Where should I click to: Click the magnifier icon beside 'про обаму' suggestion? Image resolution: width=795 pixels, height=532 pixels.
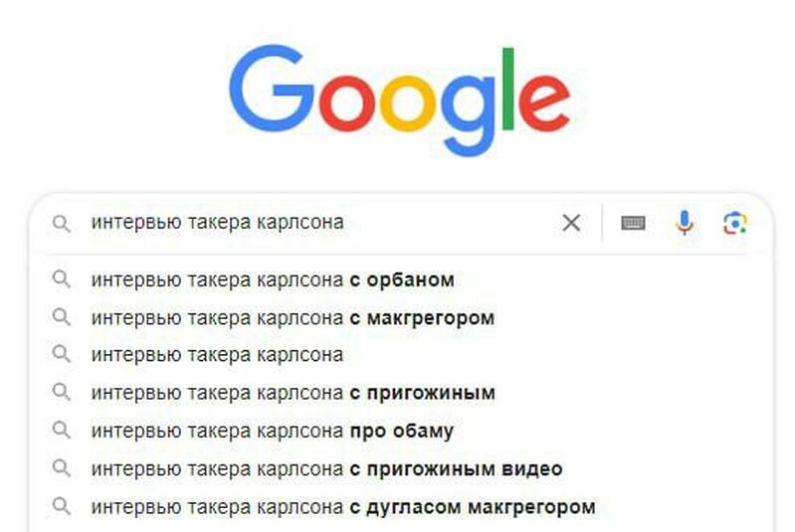pyautogui.click(x=62, y=432)
